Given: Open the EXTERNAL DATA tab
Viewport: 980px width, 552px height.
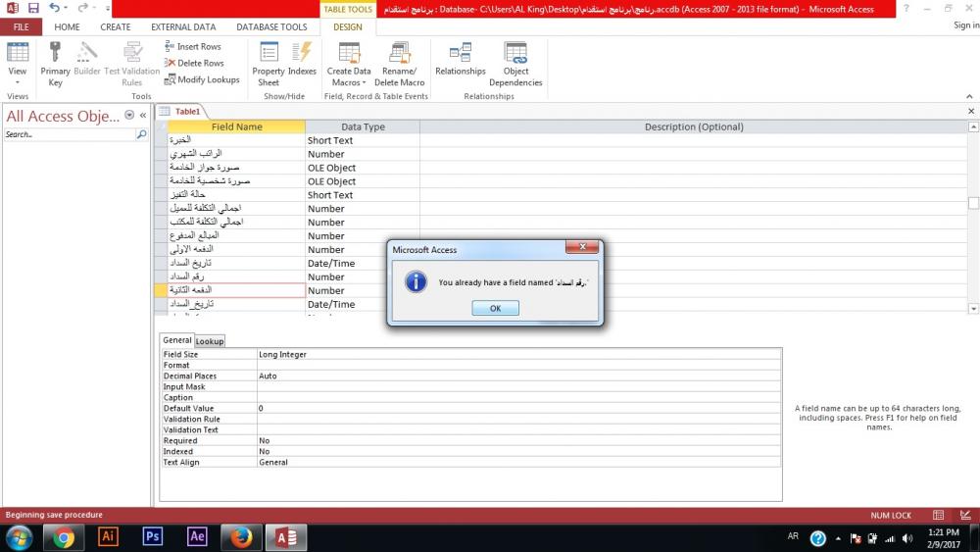Looking at the screenshot, I should click(x=183, y=26).
